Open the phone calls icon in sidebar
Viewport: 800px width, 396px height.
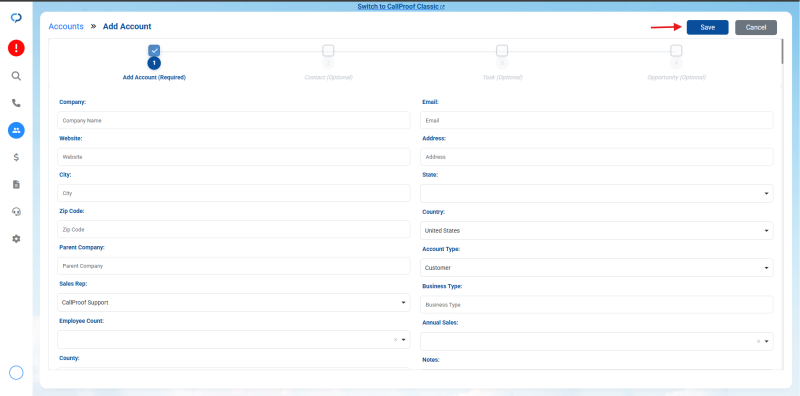tap(16, 103)
